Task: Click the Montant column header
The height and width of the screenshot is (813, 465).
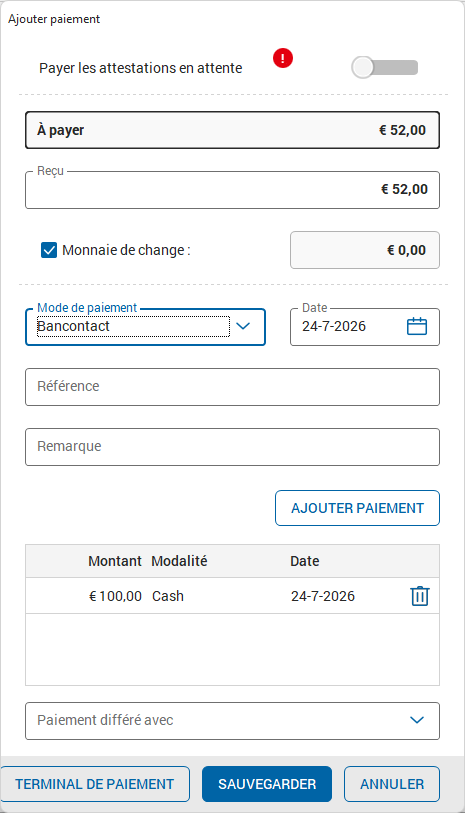Action: click(115, 561)
